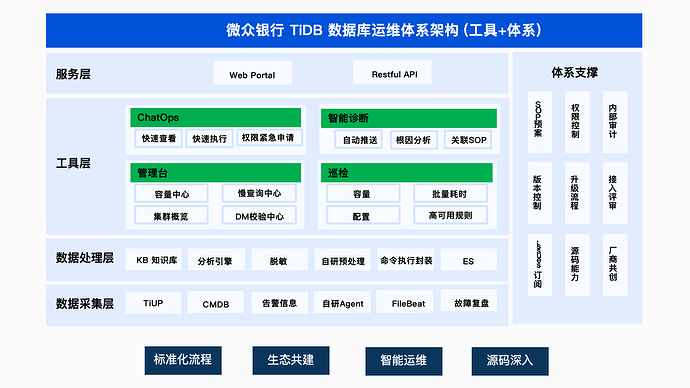Click the 脱敏 box
This screenshot has width=690, height=388.
tap(279, 260)
